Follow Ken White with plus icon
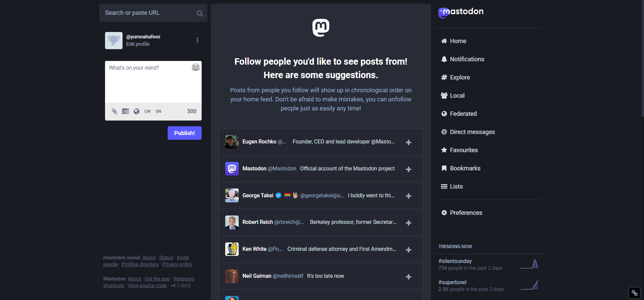This screenshot has height=300, width=644. coord(408,250)
